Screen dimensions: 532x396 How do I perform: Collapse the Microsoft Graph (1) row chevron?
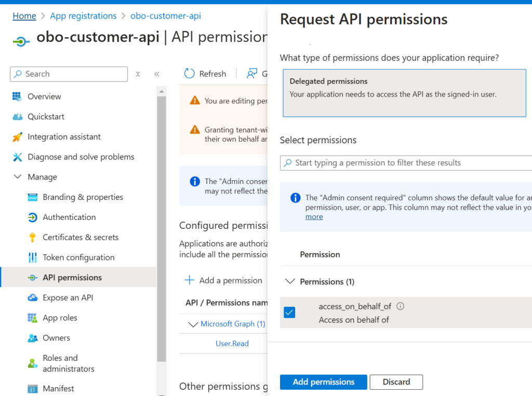193,324
